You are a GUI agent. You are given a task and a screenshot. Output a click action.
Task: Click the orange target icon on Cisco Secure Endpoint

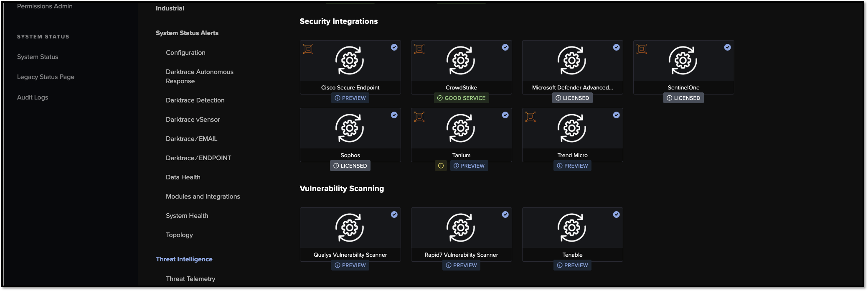(x=308, y=49)
